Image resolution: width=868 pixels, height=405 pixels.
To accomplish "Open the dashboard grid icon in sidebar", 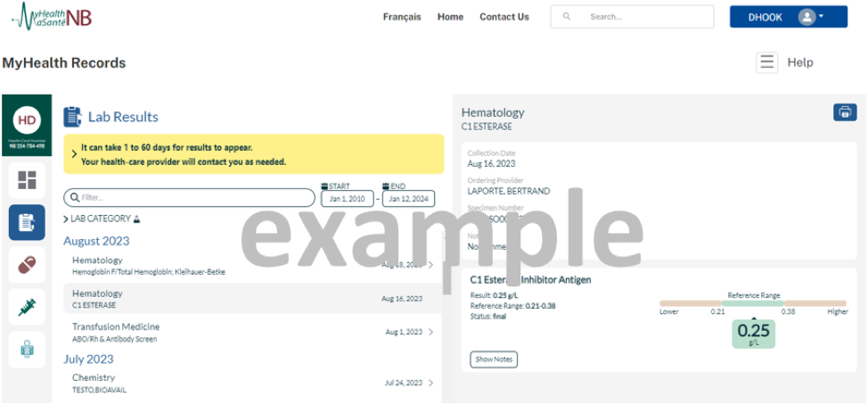I will click(27, 181).
